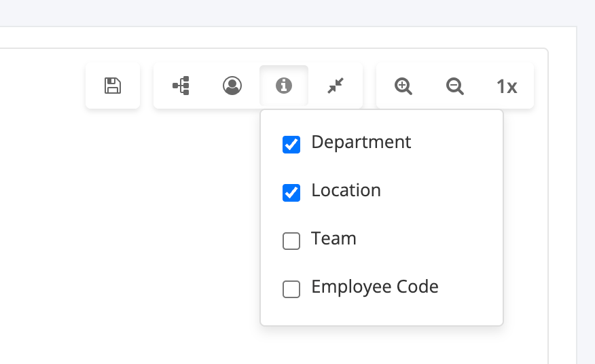Click the Location label text
The image size is (595, 364).
click(x=346, y=191)
